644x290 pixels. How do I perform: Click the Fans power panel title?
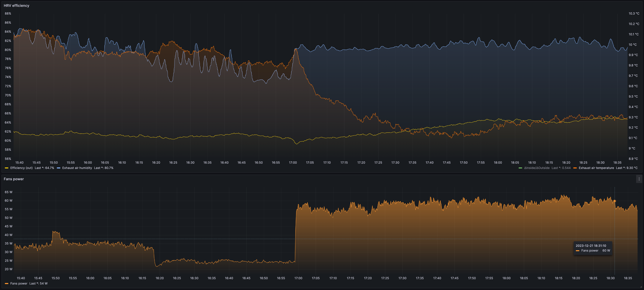pyautogui.click(x=14, y=179)
